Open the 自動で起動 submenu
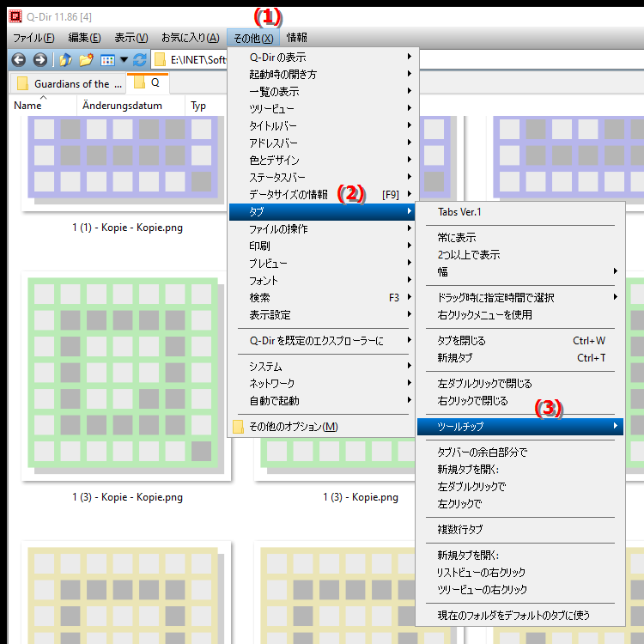 point(323,400)
